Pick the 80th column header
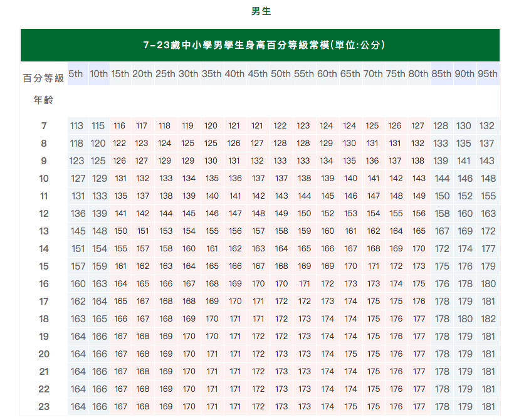The width and height of the screenshot is (509, 420). click(x=419, y=74)
